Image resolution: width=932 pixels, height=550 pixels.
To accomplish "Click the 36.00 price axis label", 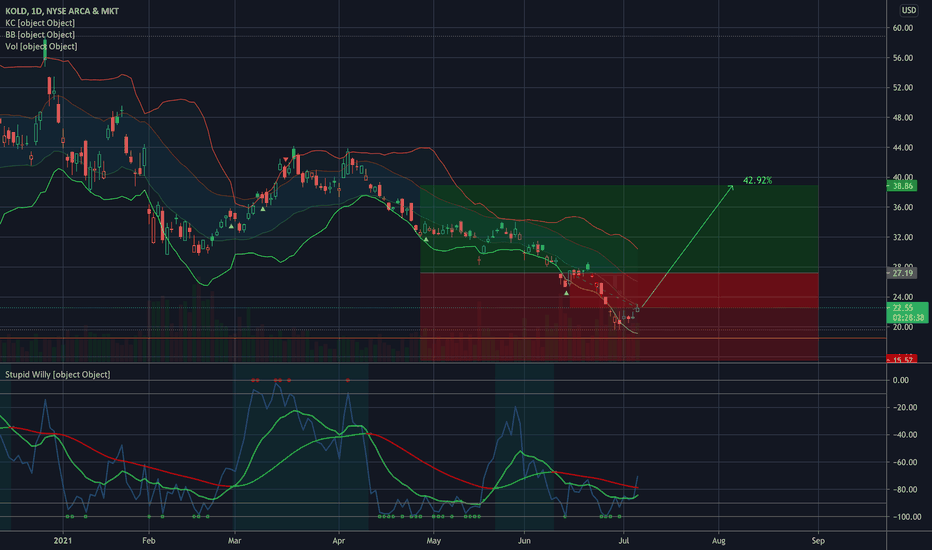I will (902, 208).
